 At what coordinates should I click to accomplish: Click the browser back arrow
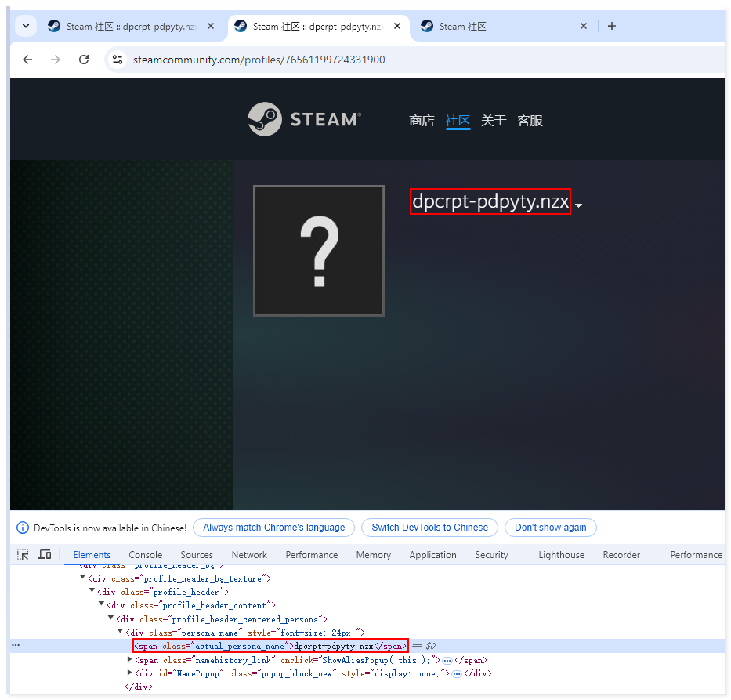(x=27, y=60)
